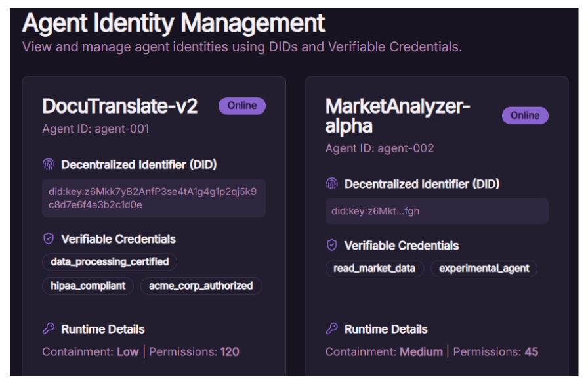Image resolution: width=588 pixels, height=385 pixels.
Task: Click the shield icon in the MarketAnalyzer-alpha card
Action: point(331,246)
